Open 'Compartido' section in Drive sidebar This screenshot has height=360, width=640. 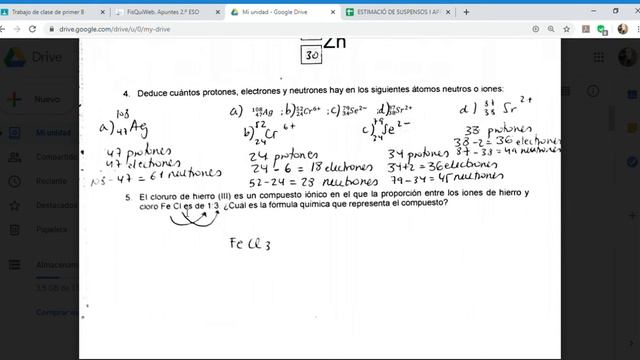[x=56, y=157]
